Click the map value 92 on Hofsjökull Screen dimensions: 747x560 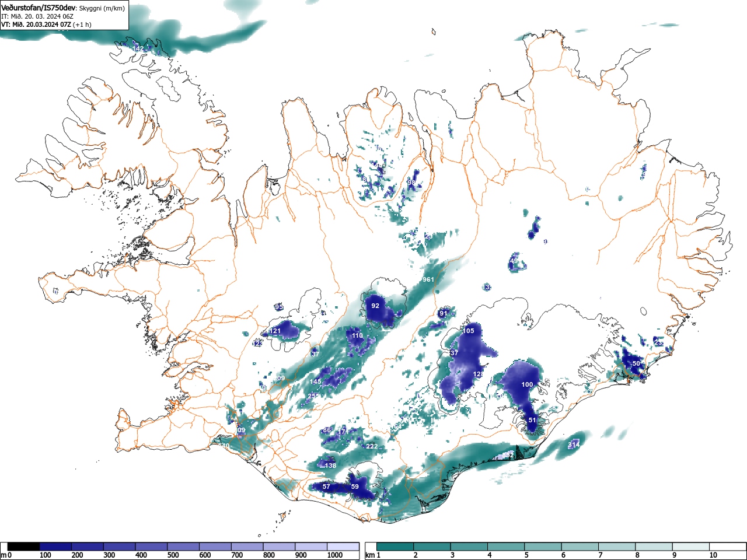tap(375, 306)
